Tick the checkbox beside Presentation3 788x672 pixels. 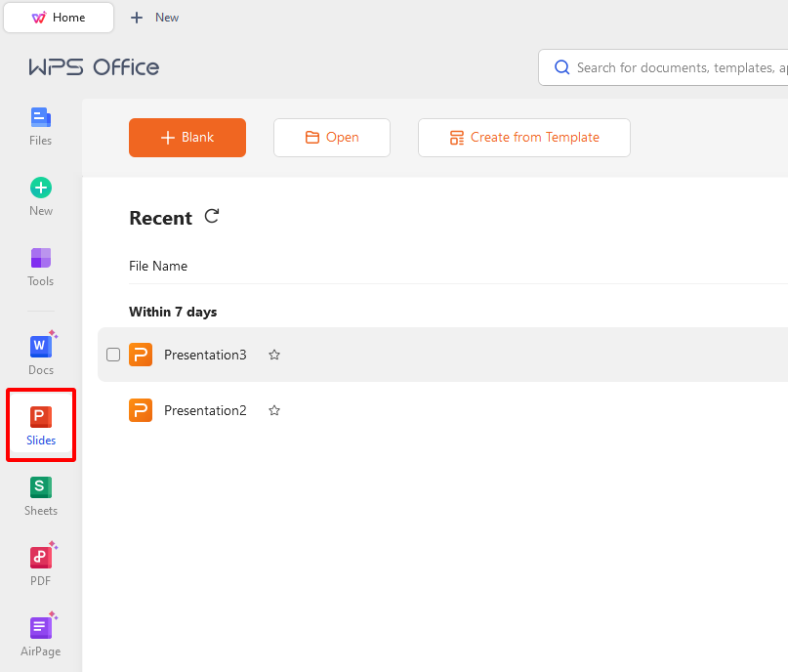pos(113,355)
